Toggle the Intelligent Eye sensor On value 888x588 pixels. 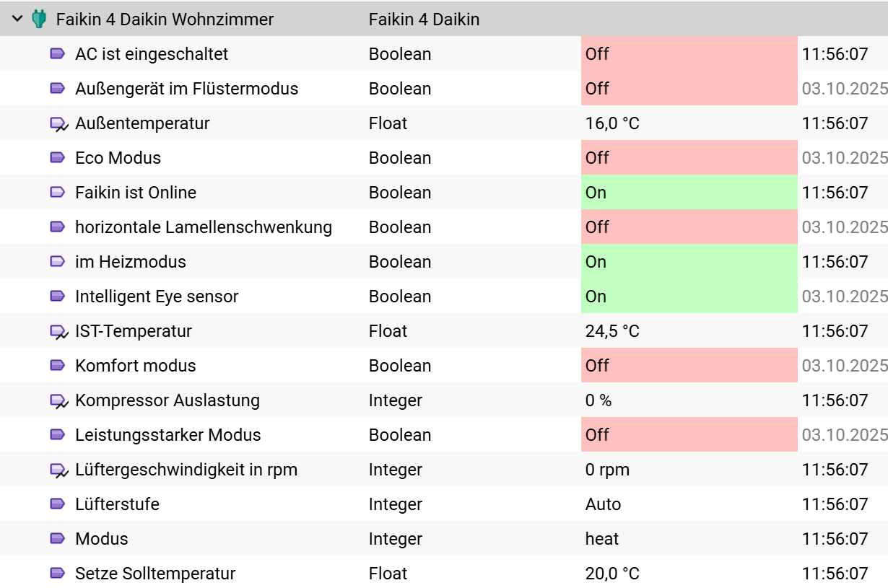coord(689,297)
